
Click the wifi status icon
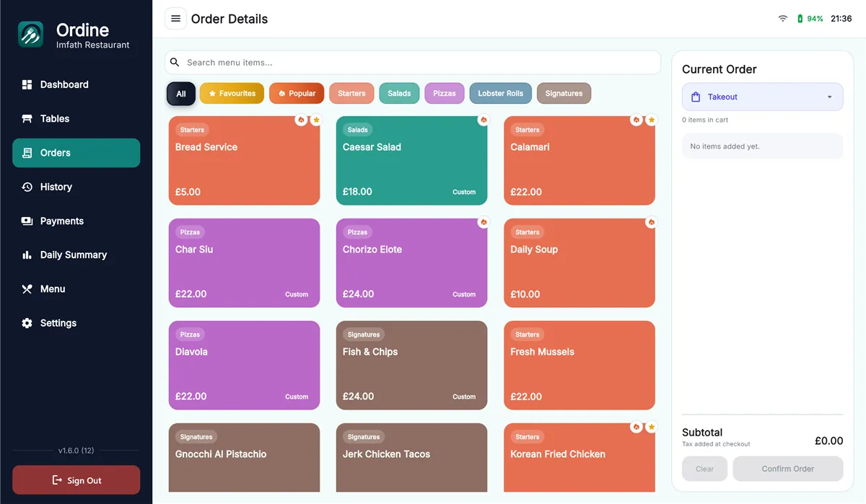(782, 19)
